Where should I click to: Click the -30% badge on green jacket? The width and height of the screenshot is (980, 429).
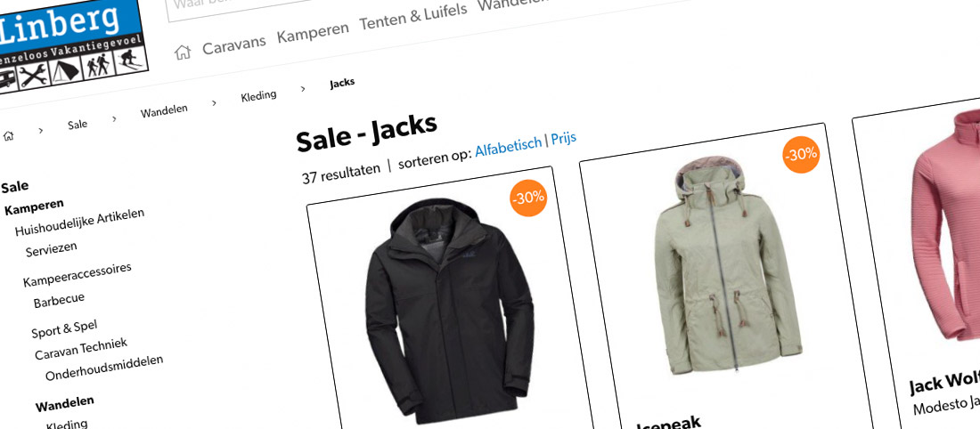point(801,154)
